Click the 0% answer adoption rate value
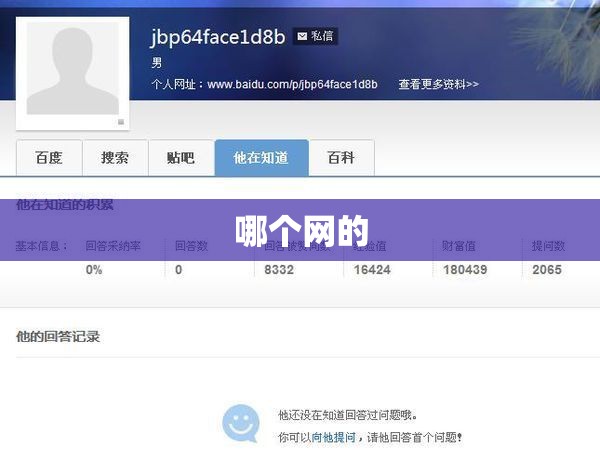 [94, 270]
